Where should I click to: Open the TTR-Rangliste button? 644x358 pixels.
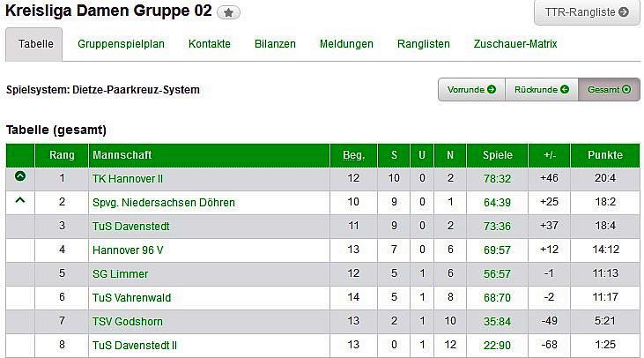pyautogui.click(x=587, y=12)
